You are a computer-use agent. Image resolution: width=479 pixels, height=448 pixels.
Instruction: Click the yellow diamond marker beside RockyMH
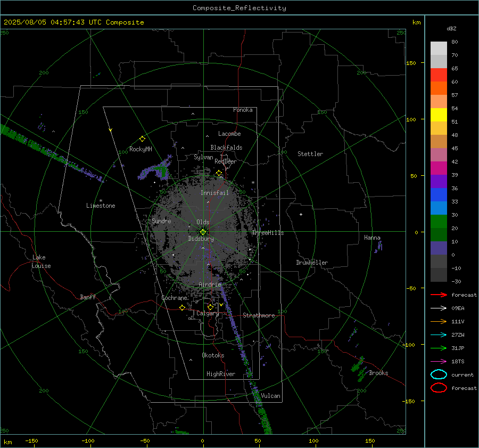142,139
